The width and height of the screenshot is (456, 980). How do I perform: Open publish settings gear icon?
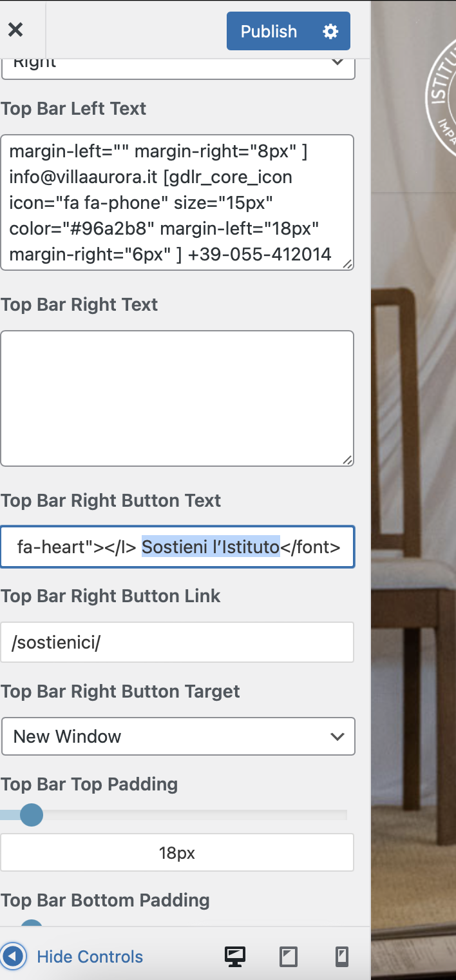point(330,31)
